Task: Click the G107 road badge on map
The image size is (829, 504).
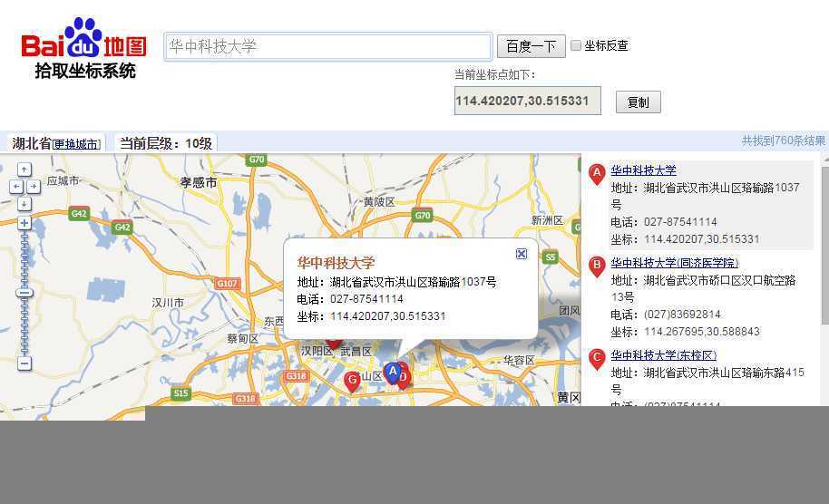Action: (x=228, y=283)
